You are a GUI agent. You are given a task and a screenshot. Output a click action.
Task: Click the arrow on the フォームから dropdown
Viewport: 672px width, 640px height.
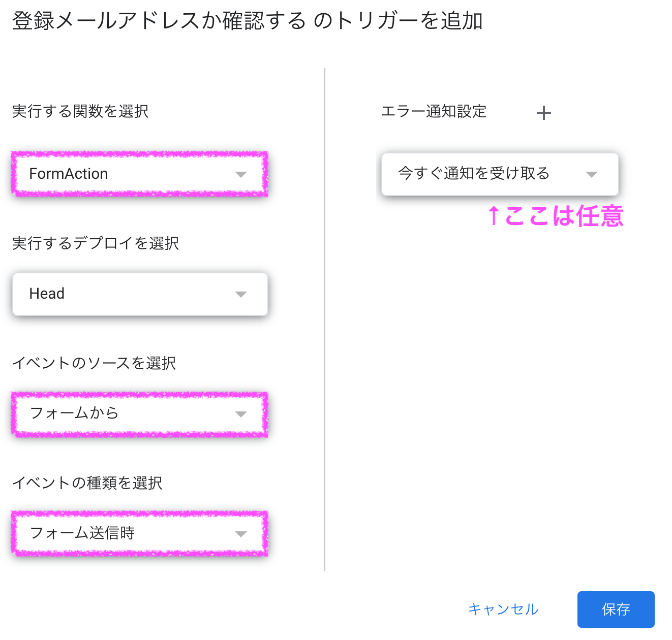(x=241, y=414)
